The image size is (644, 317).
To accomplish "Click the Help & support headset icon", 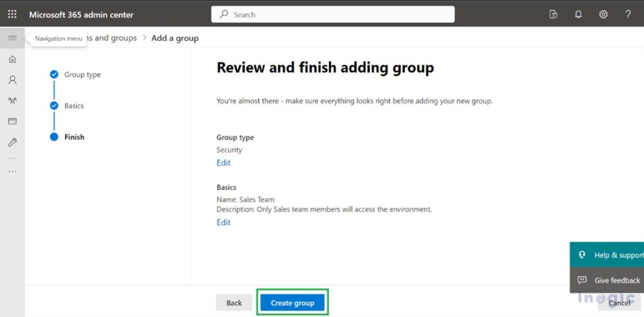I will (x=582, y=255).
